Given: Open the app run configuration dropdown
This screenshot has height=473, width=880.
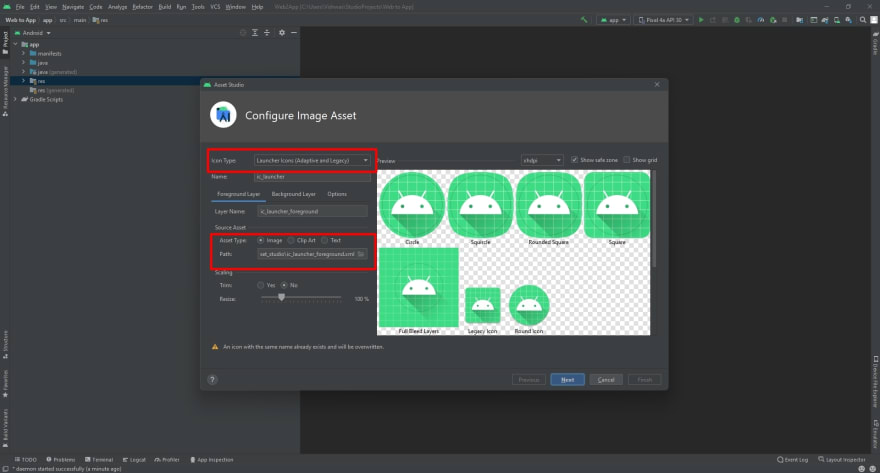Looking at the screenshot, I should pos(613,20).
